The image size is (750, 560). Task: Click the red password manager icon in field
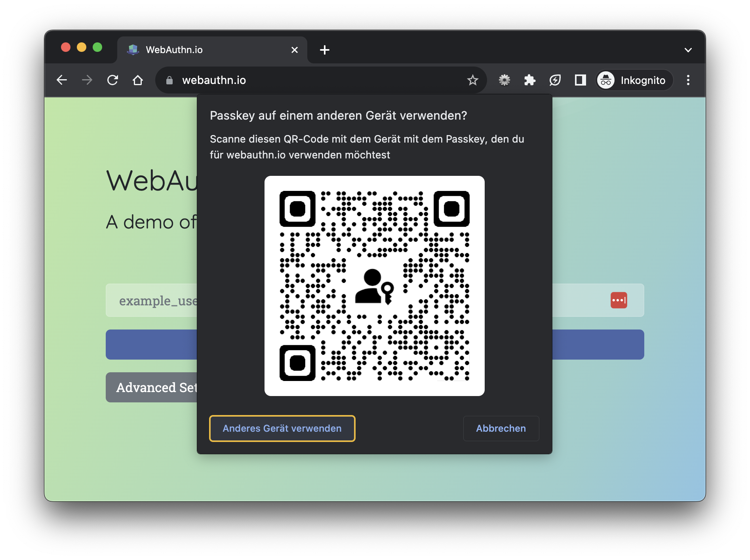pos(619,300)
